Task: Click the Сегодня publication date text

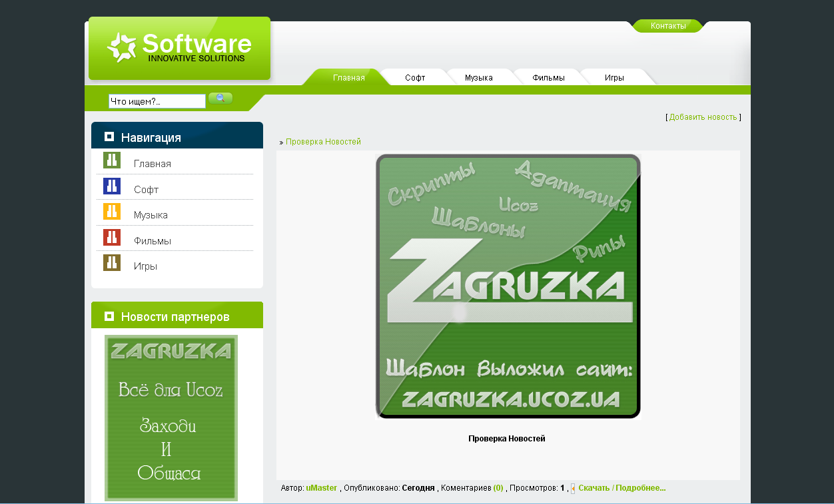Action: coord(418,488)
